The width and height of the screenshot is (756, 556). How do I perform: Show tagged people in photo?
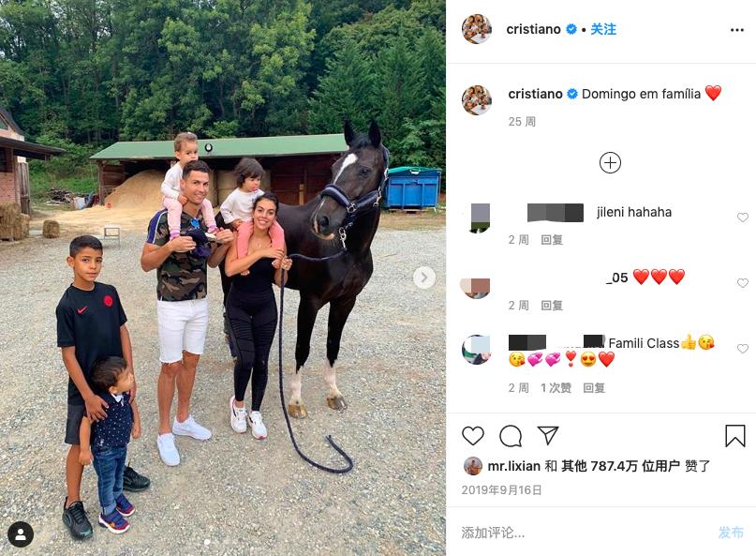click(x=21, y=534)
